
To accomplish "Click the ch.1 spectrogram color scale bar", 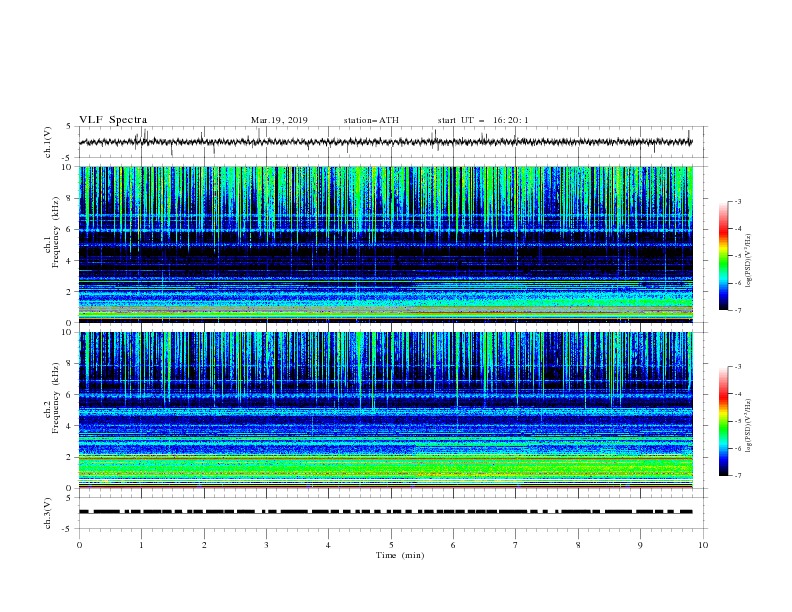I will 723,256.
